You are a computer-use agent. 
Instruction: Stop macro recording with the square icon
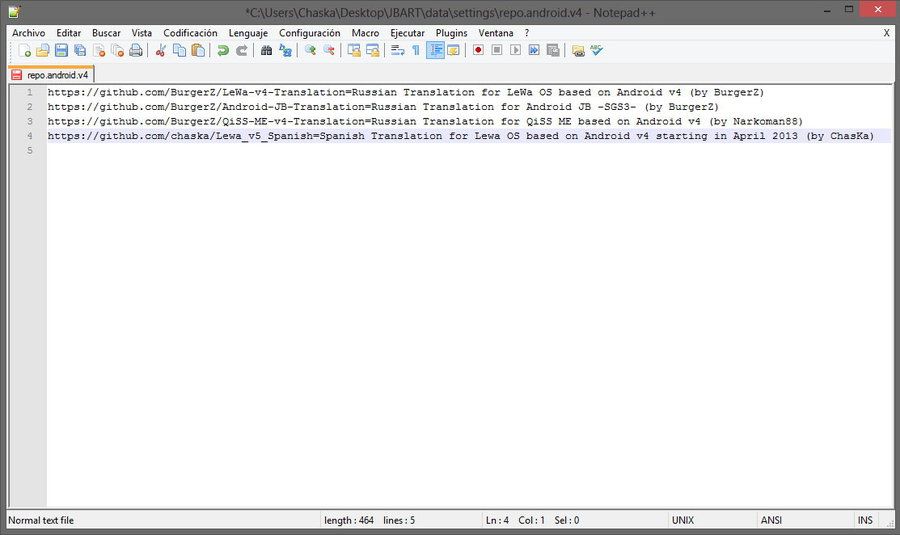497,51
